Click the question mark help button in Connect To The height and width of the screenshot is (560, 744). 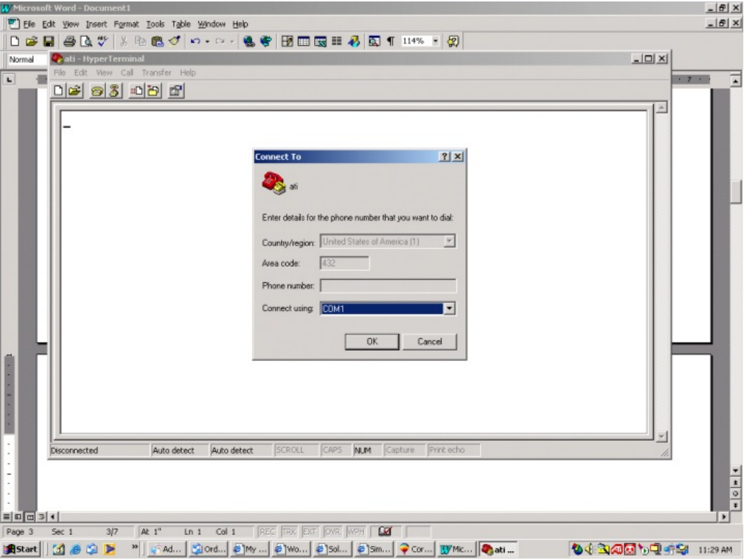tap(445, 156)
